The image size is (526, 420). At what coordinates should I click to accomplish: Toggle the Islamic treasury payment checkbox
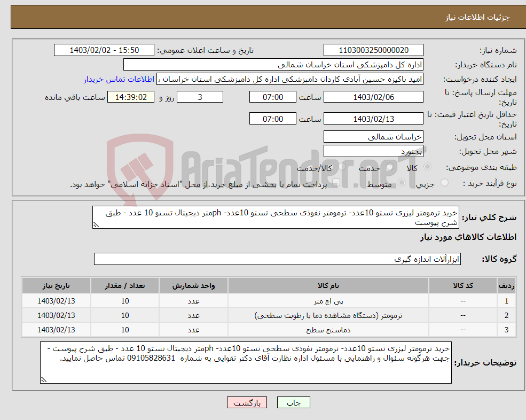(336, 183)
